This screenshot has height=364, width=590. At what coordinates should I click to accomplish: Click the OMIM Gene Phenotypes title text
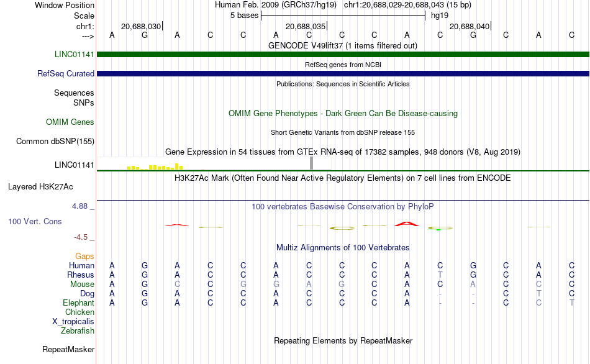pos(343,113)
